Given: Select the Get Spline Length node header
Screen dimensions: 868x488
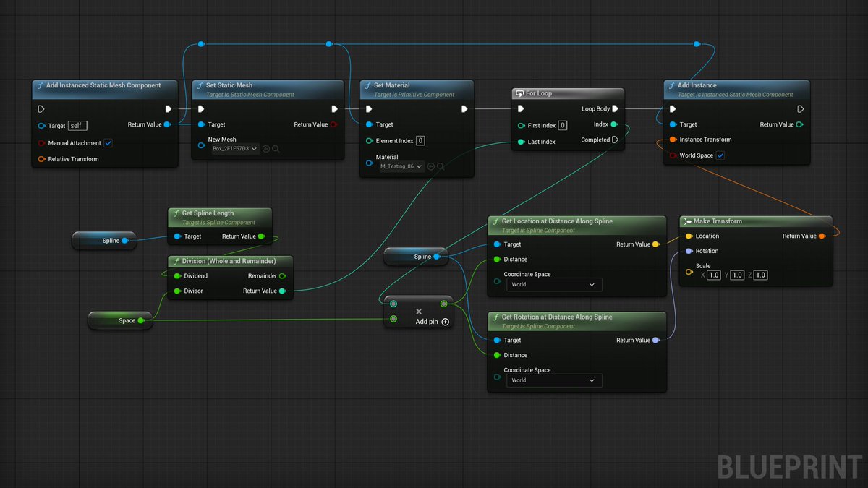Looking at the screenshot, I should point(220,218).
